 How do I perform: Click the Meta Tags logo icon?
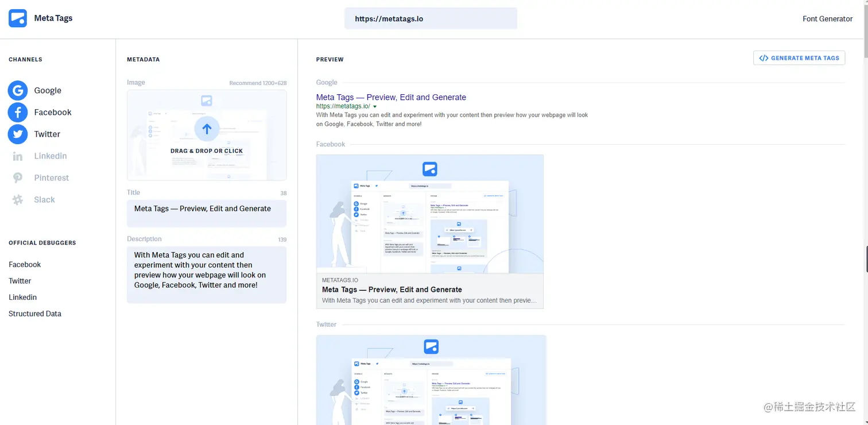pyautogui.click(x=18, y=18)
